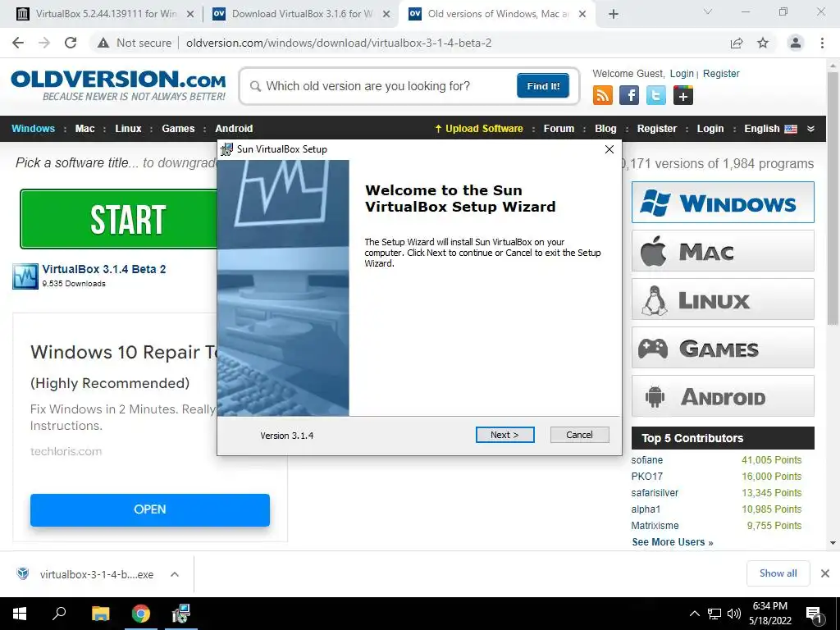
Task: Switch to VirtualBox 5.2.44 tab
Action: pos(106,14)
